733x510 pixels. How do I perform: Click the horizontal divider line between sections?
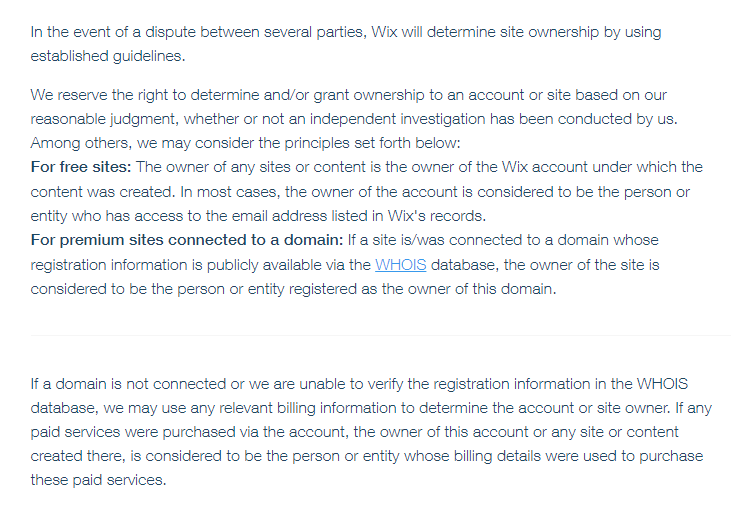381,335
